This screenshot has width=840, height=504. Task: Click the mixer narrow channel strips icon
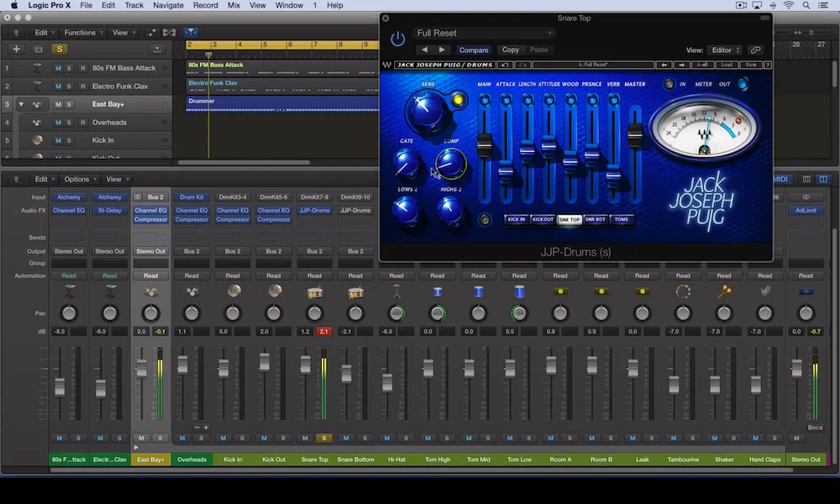pos(806,179)
